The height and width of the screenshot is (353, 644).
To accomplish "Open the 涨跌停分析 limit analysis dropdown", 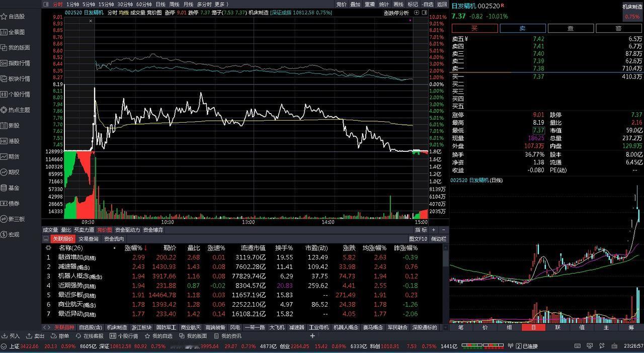I will (397, 13).
